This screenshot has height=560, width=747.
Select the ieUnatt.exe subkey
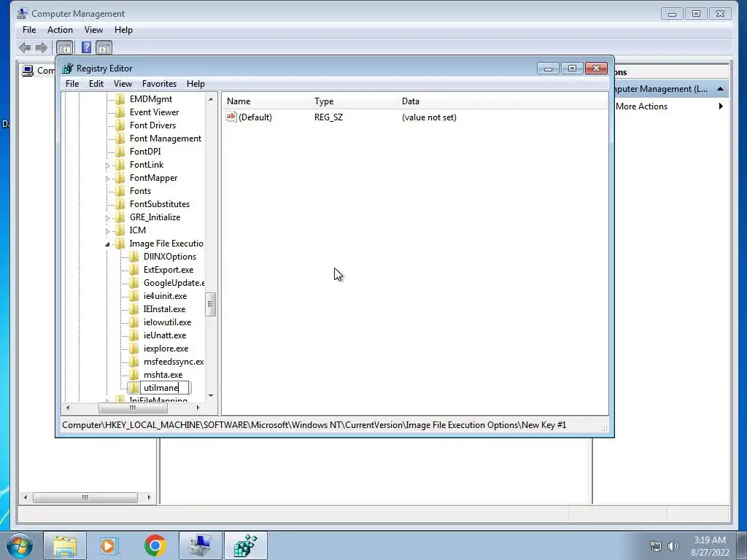(x=165, y=335)
